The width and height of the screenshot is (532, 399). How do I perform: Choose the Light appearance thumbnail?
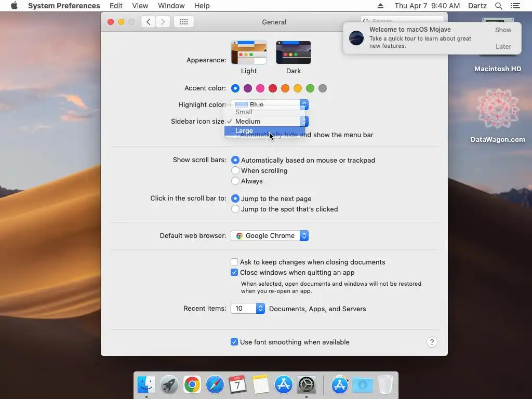point(249,52)
